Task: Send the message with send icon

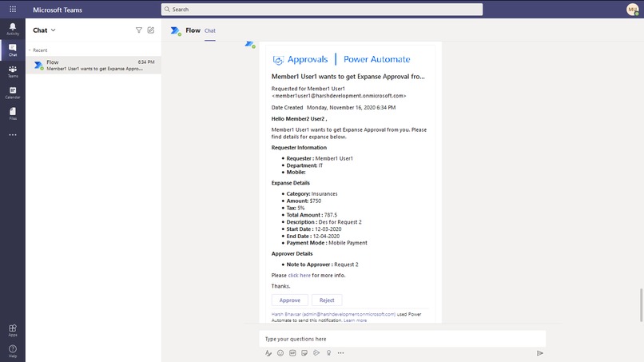Action: [x=539, y=353]
